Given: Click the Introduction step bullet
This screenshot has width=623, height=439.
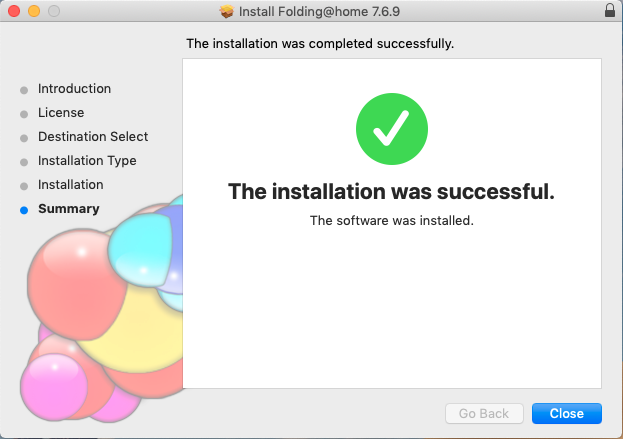Looking at the screenshot, I should [x=24, y=90].
